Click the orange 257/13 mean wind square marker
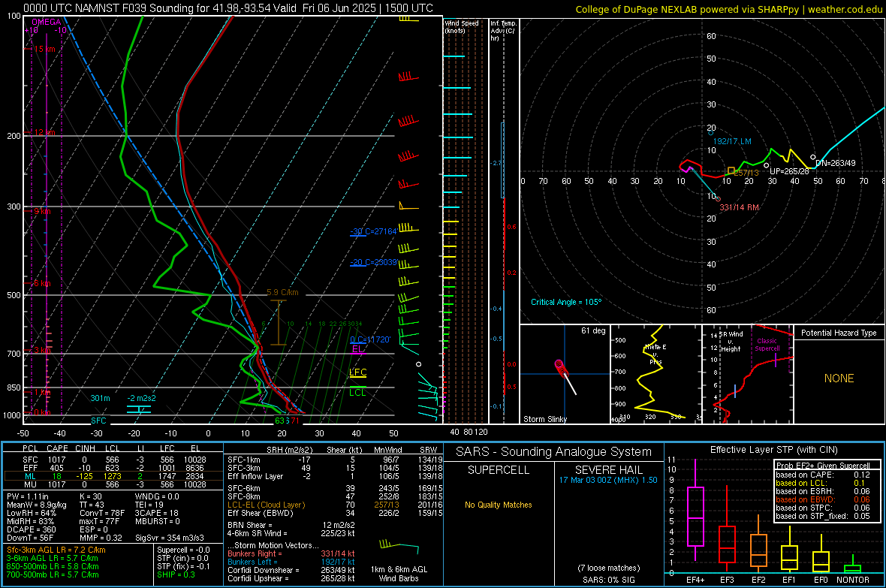 (x=731, y=170)
